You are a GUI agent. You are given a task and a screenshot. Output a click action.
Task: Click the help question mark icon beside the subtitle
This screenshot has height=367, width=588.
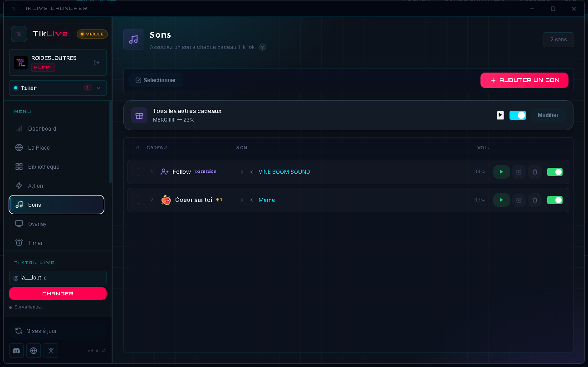tap(263, 47)
